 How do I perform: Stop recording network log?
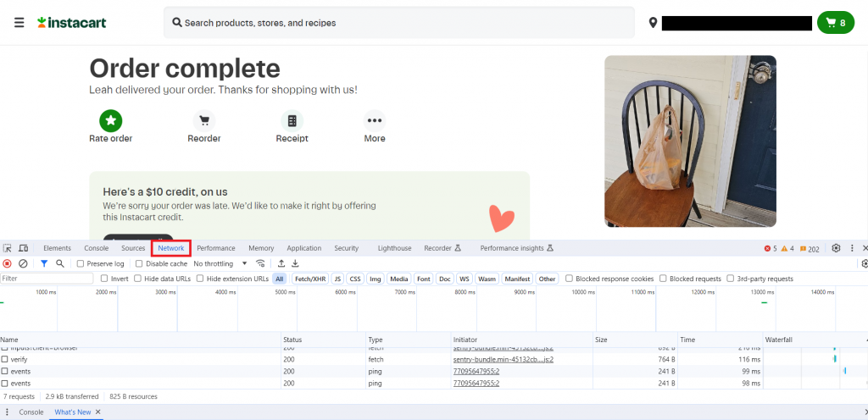7,263
